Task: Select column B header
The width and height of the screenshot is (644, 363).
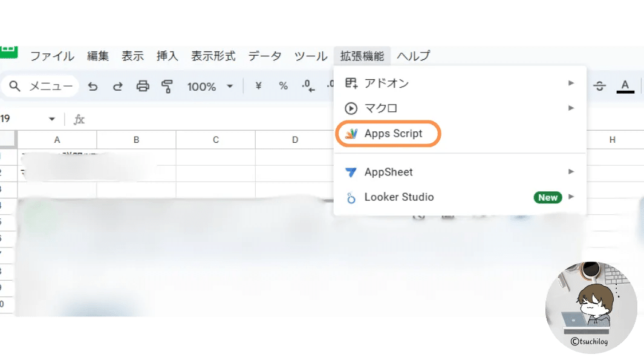Action: pos(136,140)
